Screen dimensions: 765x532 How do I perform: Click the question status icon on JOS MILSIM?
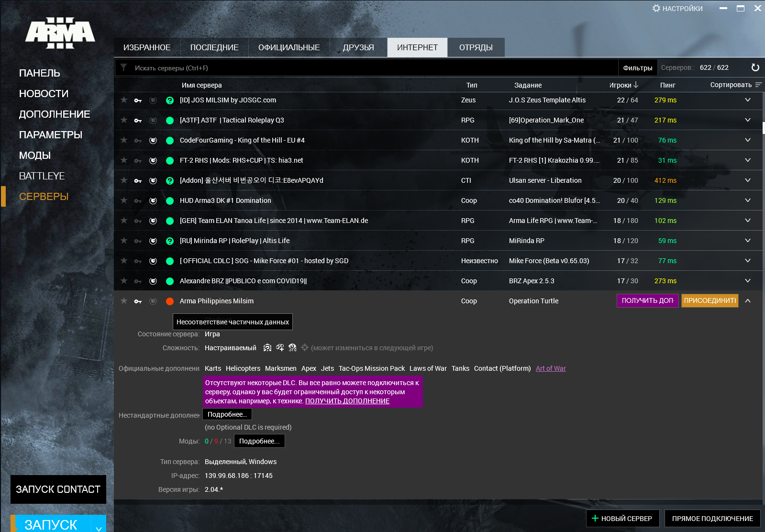click(170, 100)
